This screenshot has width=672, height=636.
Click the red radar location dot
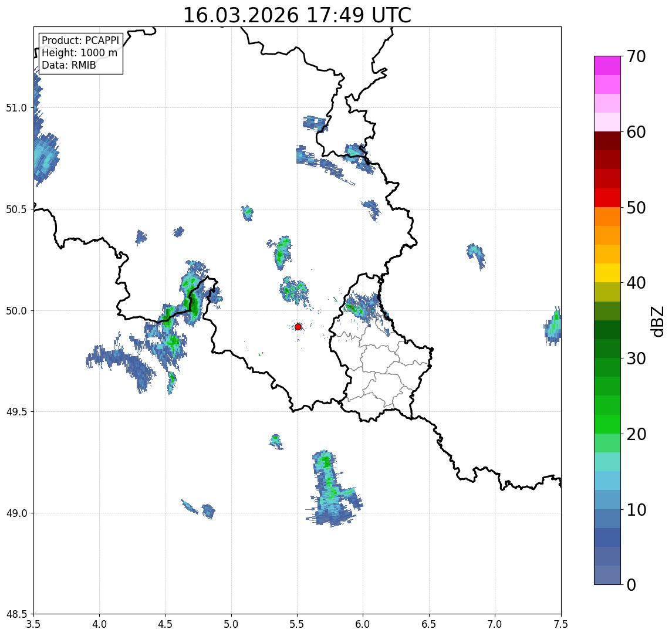[298, 327]
